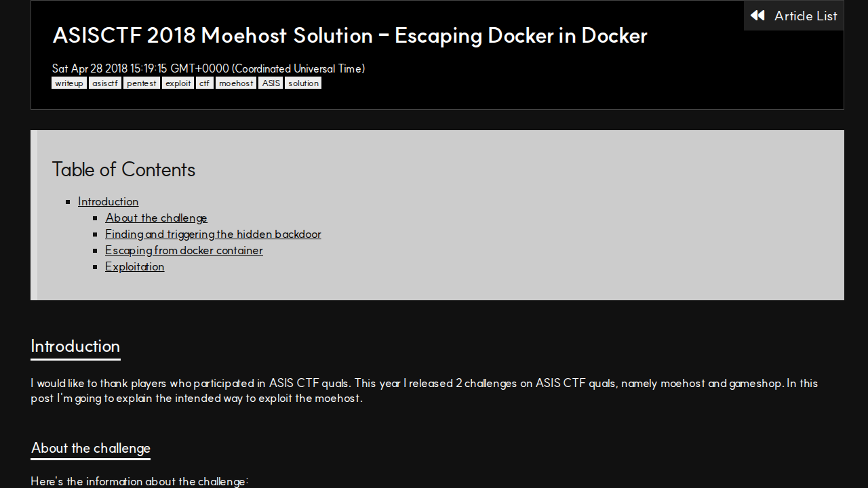Image resolution: width=868 pixels, height=488 pixels.
Task: Jump to the Exploitation section link
Action: point(134,266)
